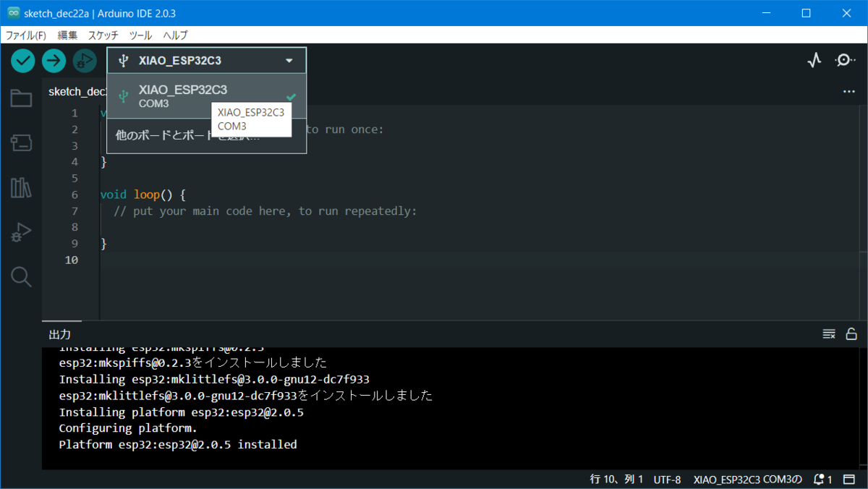Viewport: 868px width, 489px height.
Task: Open the Sketchbook folder sidebar panel
Action: point(21,98)
